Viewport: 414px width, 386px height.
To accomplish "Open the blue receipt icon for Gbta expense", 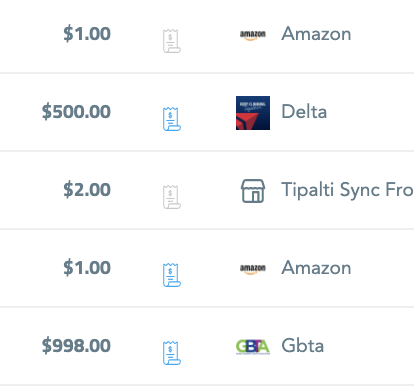I will 172,353.
